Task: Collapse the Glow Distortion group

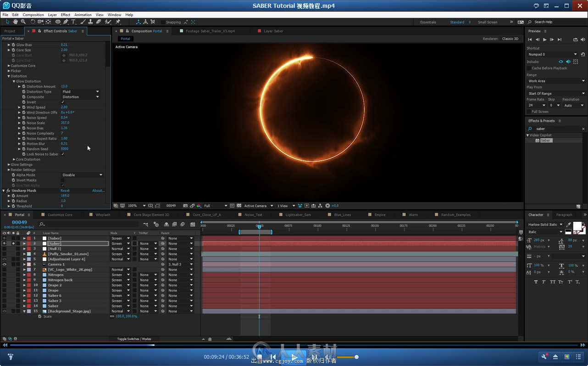Action: [x=14, y=81]
